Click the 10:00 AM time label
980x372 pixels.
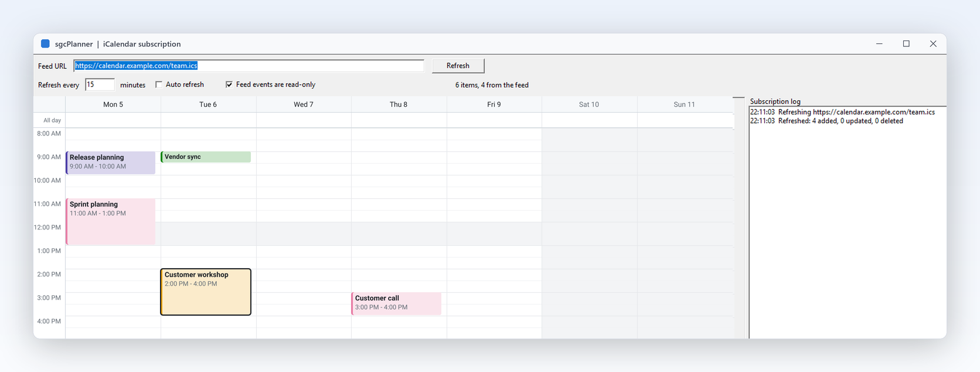pos(47,181)
